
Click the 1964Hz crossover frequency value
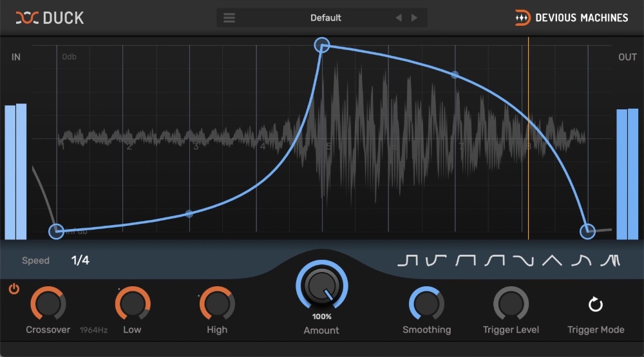pyautogui.click(x=93, y=330)
